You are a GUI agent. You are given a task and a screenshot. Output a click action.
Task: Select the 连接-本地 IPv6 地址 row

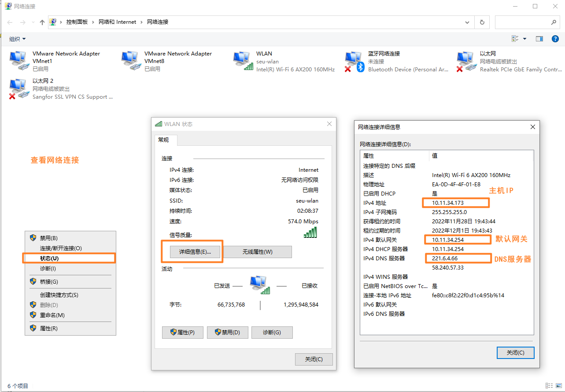(x=447, y=296)
